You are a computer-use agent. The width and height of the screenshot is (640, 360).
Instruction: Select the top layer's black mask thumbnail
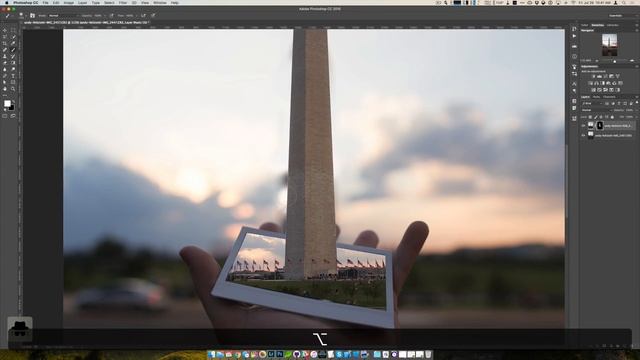tap(600, 126)
